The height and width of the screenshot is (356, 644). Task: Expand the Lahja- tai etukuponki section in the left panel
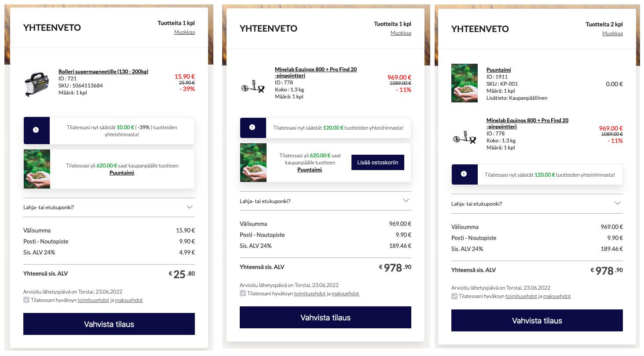tap(109, 207)
